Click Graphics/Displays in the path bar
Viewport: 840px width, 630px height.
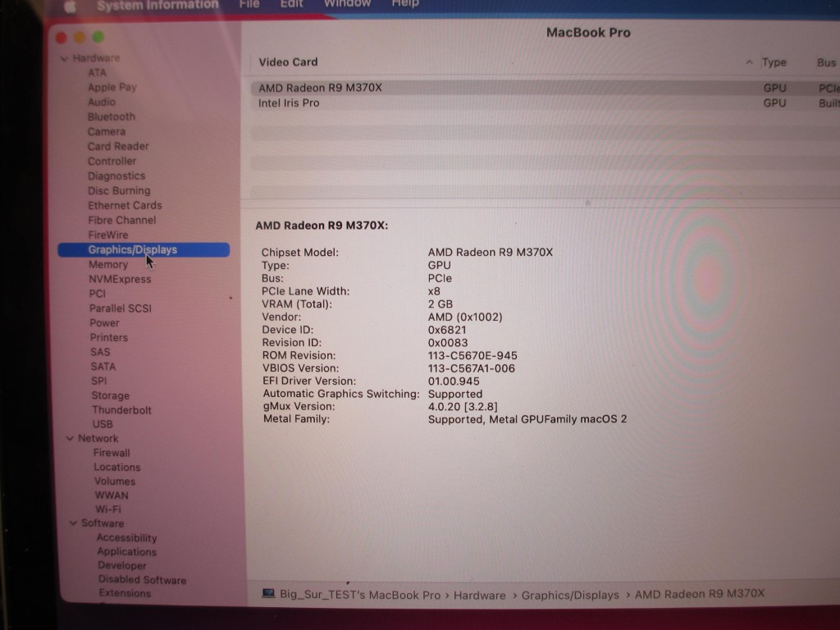point(570,596)
